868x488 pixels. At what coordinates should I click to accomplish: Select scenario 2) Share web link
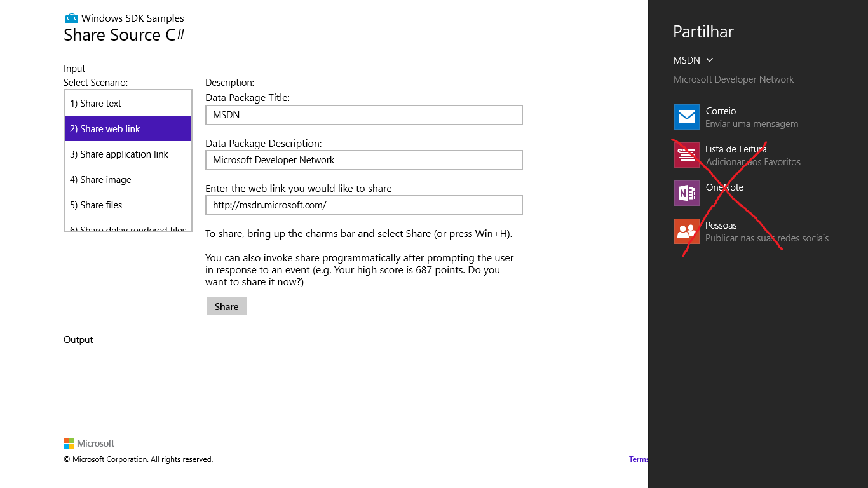(128, 128)
